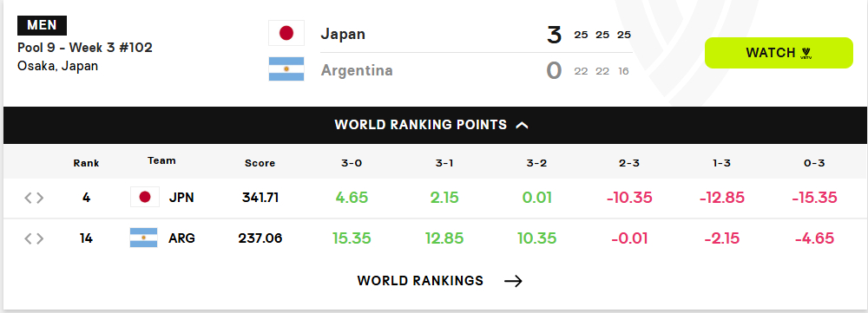Click the Argentina flag in match header
868x313 pixels.
[286, 69]
